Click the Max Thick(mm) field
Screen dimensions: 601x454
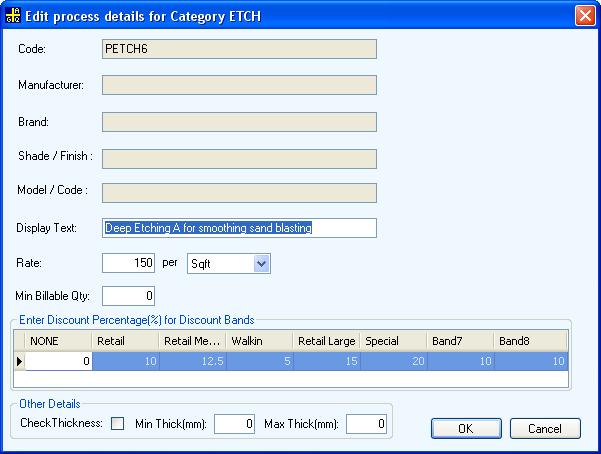click(366, 424)
